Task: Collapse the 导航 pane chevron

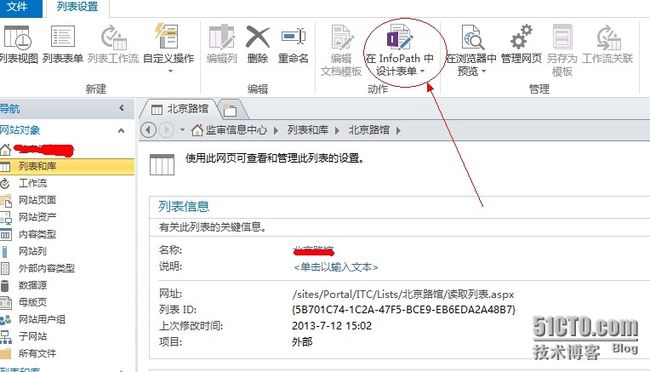Action: (121, 108)
